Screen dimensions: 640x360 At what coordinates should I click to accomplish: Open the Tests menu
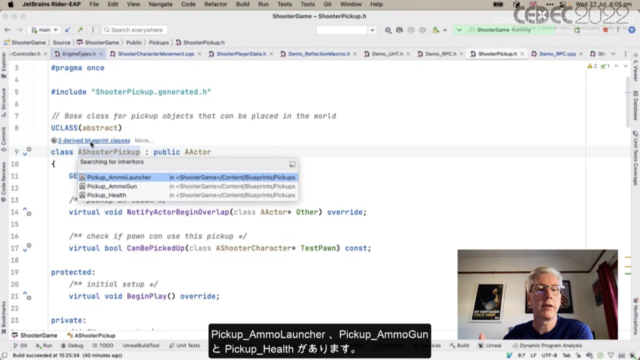pos(284,4)
